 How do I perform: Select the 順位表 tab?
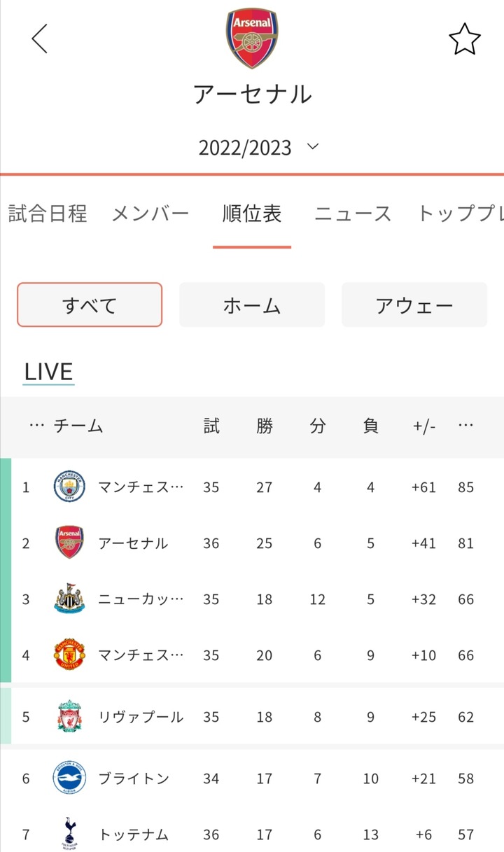pos(252,214)
